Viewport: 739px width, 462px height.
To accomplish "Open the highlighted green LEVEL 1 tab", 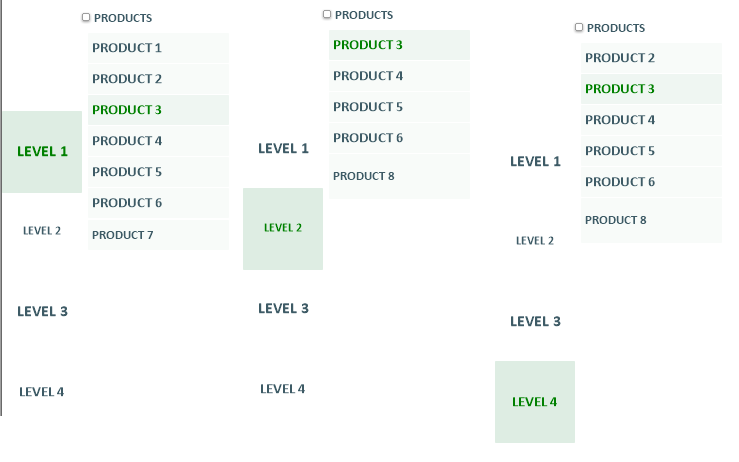I will pos(42,152).
